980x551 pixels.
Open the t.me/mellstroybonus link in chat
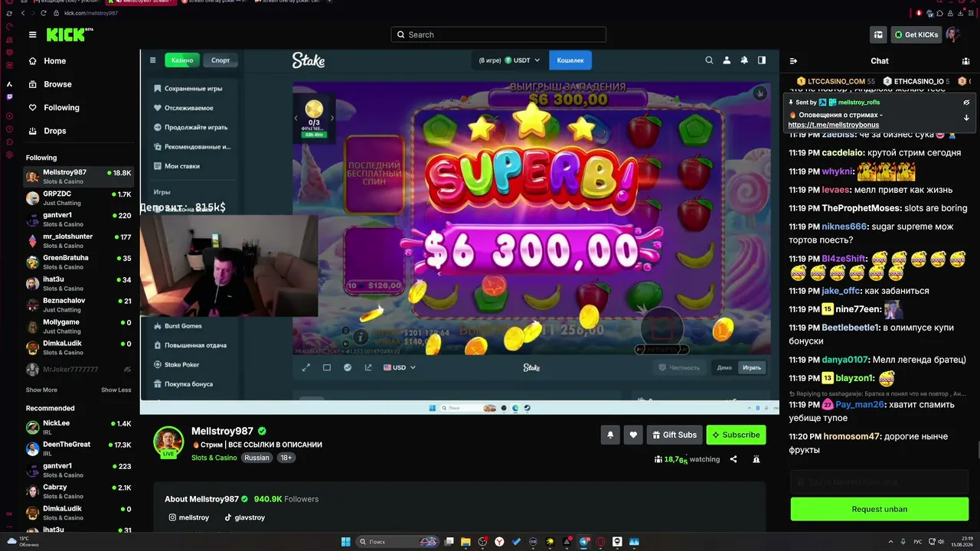[834, 125]
